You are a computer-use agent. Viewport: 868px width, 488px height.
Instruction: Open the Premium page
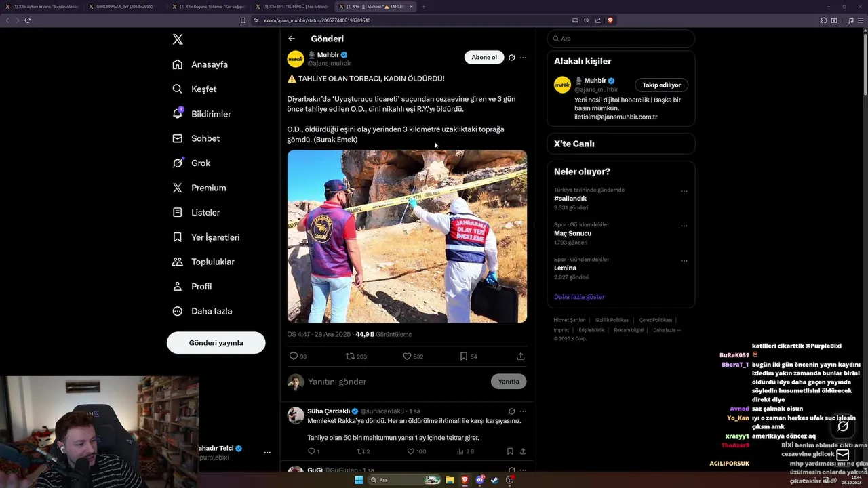coord(199,188)
